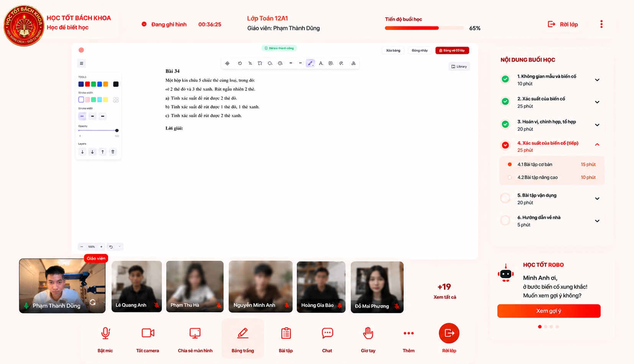Screen dimensions: 634x364
Task: Click the undo rotate-arrow icon in whiteboard toolbar
Action: click(x=240, y=63)
